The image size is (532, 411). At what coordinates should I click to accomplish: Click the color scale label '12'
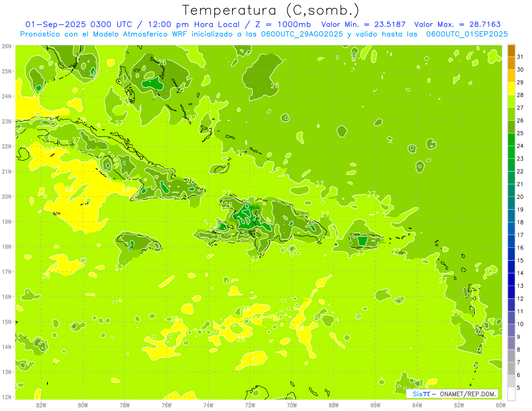point(520,299)
